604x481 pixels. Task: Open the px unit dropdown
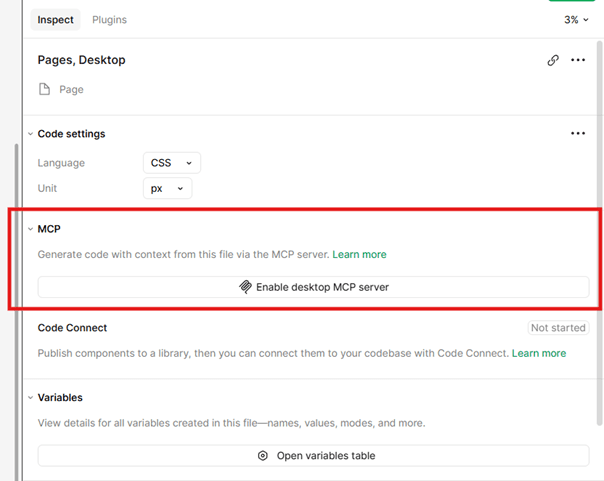(167, 188)
